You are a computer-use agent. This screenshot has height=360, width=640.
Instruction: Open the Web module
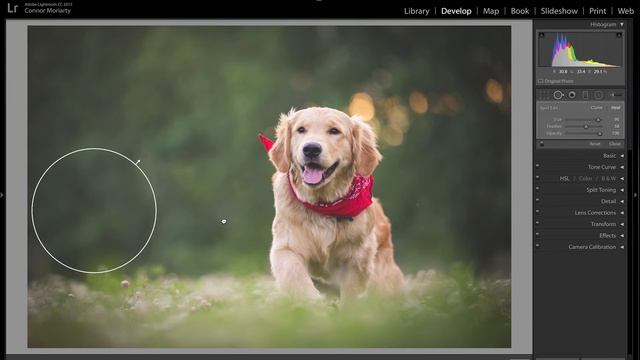[x=625, y=11]
